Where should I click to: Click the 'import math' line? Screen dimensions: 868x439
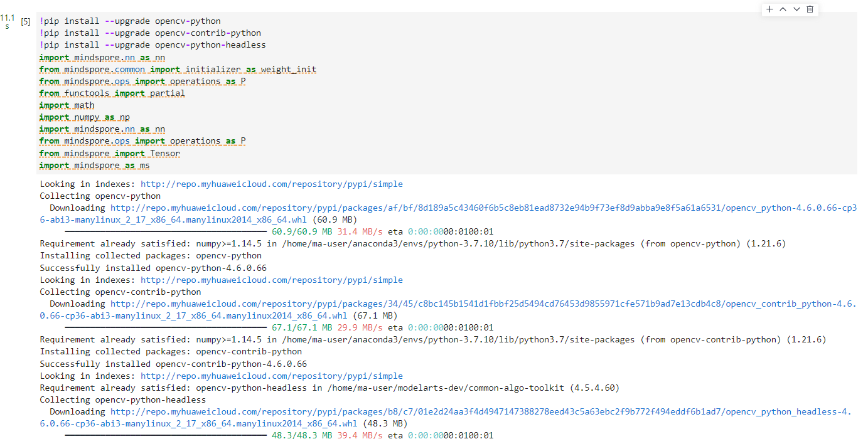click(67, 105)
